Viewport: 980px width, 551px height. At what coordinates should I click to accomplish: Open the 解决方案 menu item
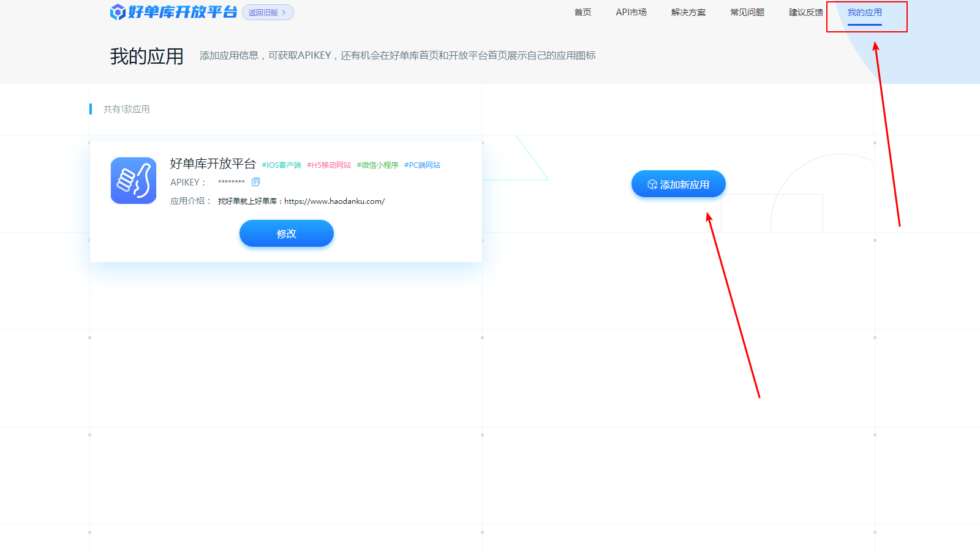pos(688,12)
